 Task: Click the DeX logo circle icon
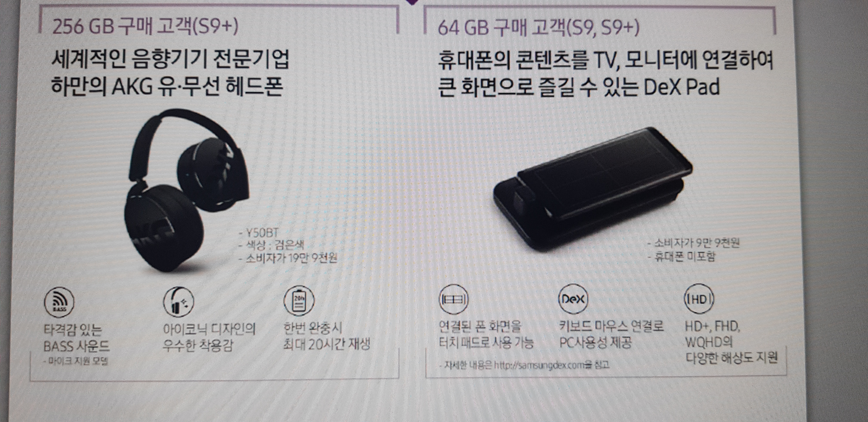573,299
